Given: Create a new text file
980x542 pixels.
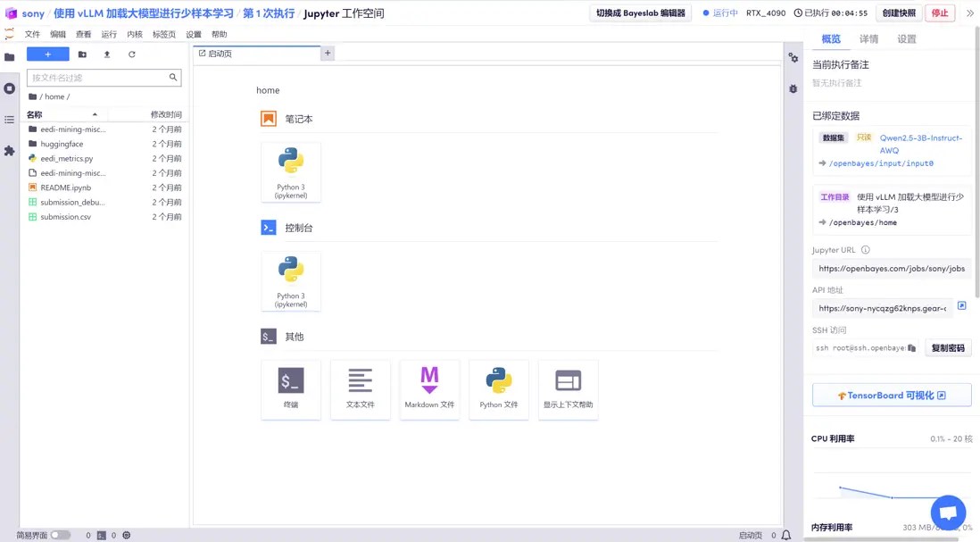Looking at the screenshot, I should pos(360,389).
